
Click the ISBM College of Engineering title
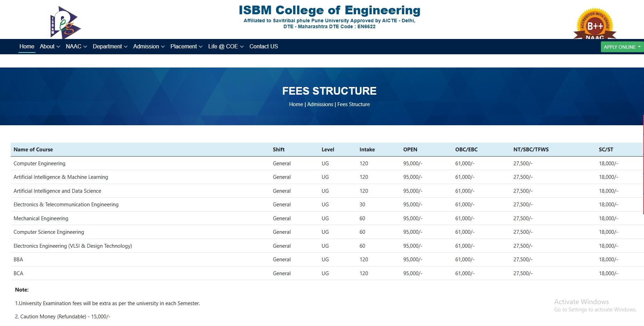pyautogui.click(x=329, y=10)
